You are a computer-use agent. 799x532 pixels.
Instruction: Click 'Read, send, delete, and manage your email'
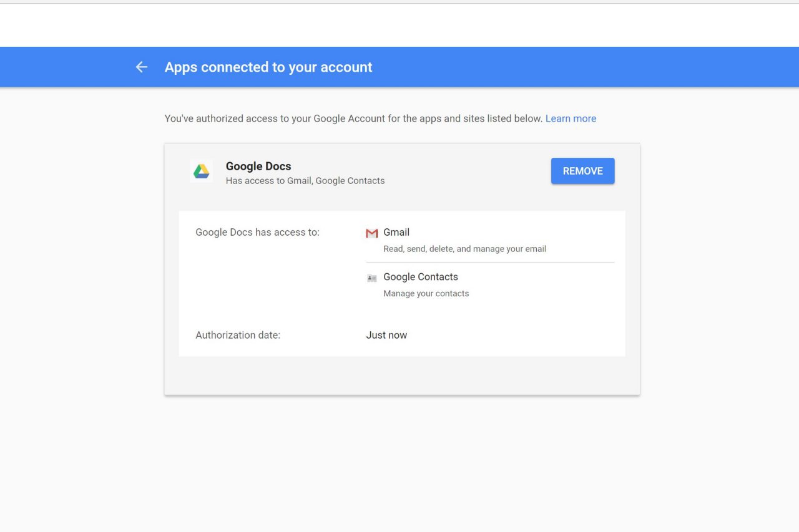point(464,249)
